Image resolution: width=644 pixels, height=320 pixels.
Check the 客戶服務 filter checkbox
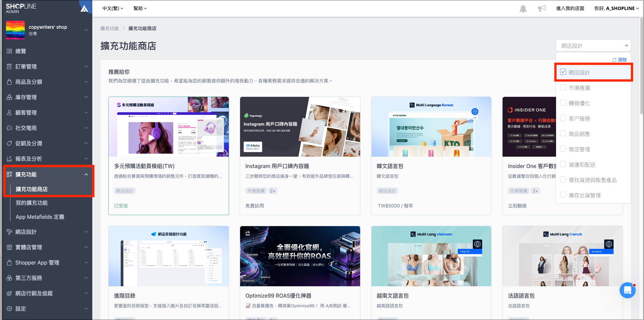click(x=563, y=118)
